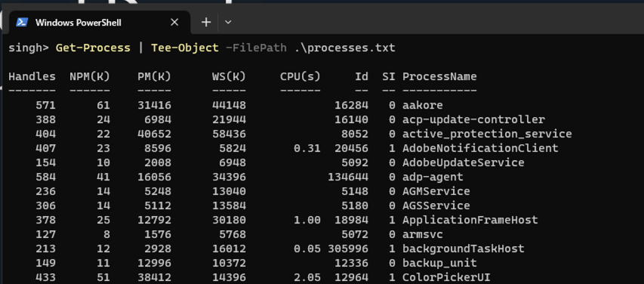Click the Id column header
Screen dimensions: 644x284
coord(362,76)
